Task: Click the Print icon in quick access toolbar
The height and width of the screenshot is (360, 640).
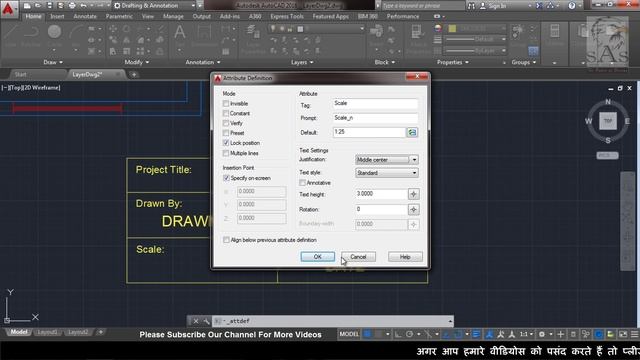Action: [x=72, y=6]
